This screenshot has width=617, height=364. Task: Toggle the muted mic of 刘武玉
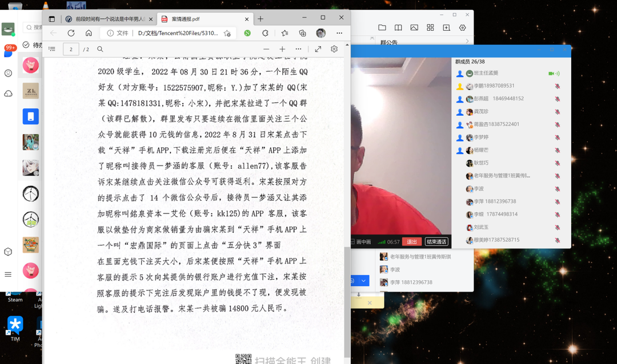(x=557, y=227)
